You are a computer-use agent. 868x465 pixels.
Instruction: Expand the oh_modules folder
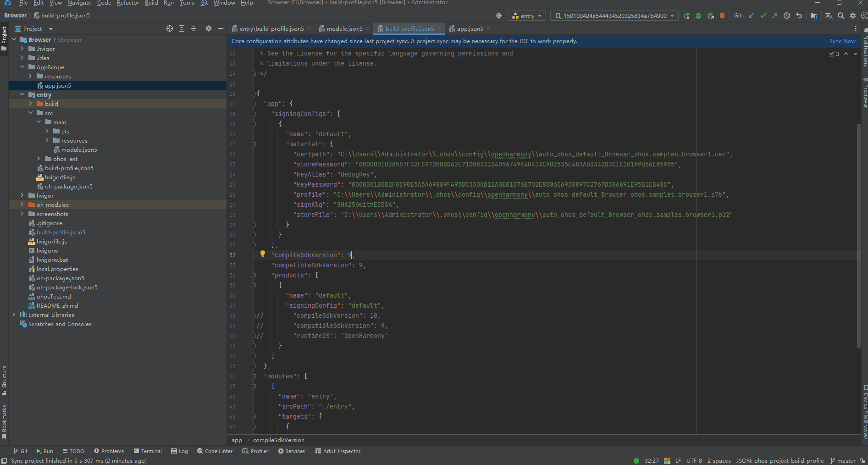22,205
